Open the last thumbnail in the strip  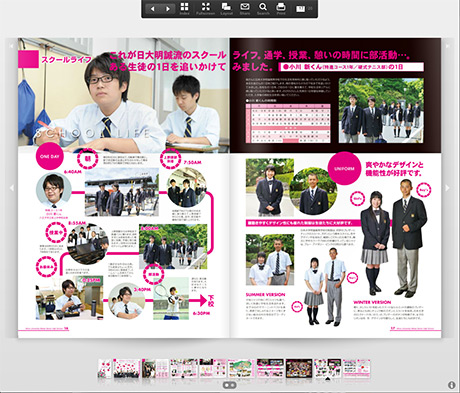357,368
